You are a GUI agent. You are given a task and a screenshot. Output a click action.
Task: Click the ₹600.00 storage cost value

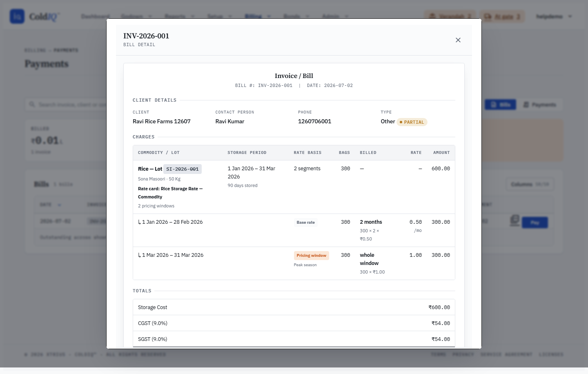(x=439, y=307)
